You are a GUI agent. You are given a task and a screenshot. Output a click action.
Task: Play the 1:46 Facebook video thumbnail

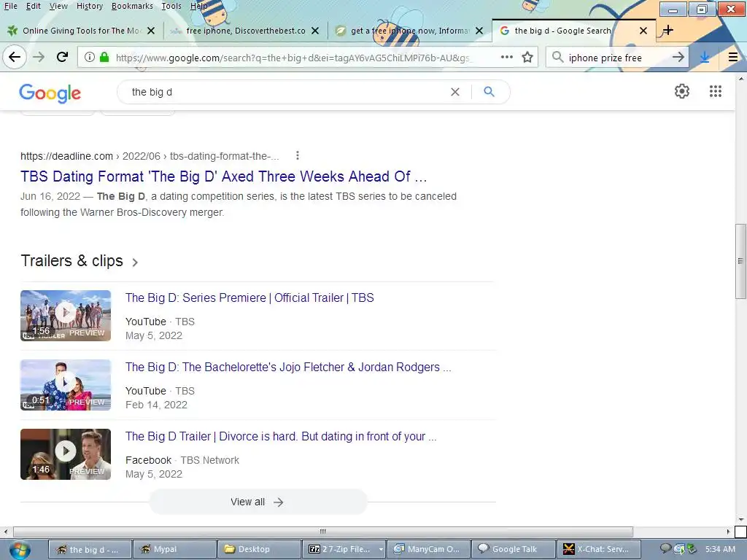pos(66,454)
